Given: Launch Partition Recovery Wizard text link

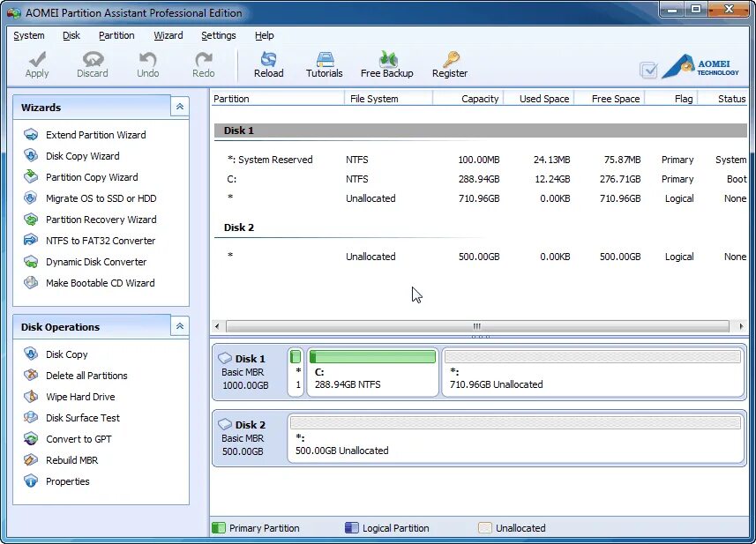Looking at the screenshot, I should point(101,220).
